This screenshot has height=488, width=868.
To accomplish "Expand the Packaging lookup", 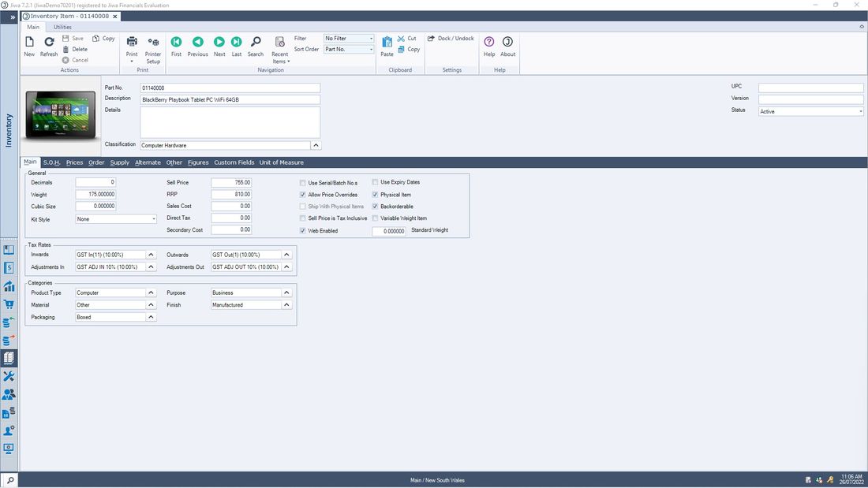I will coord(151,317).
